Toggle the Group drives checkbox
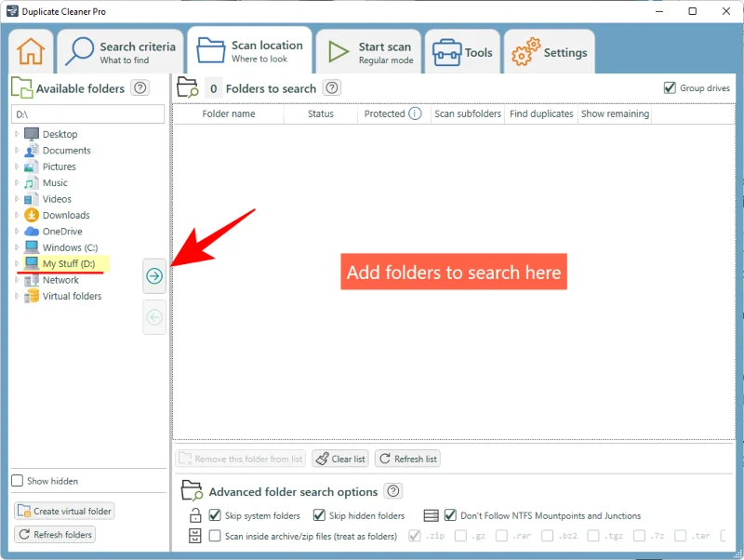Screen dimensions: 744x560 click(670, 88)
